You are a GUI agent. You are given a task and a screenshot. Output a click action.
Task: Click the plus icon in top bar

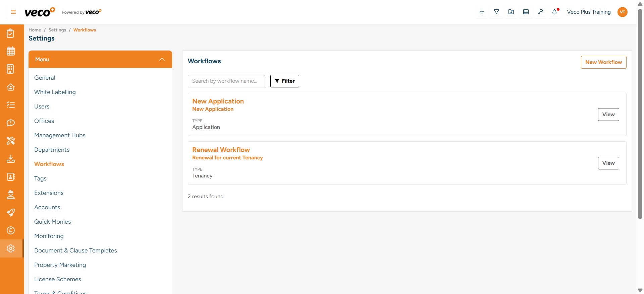pyautogui.click(x=482, y=12)
